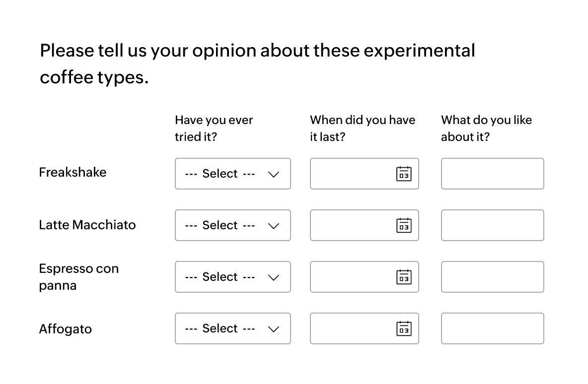Click chevron arrow in Affogato dropdown

click(274, 329)
